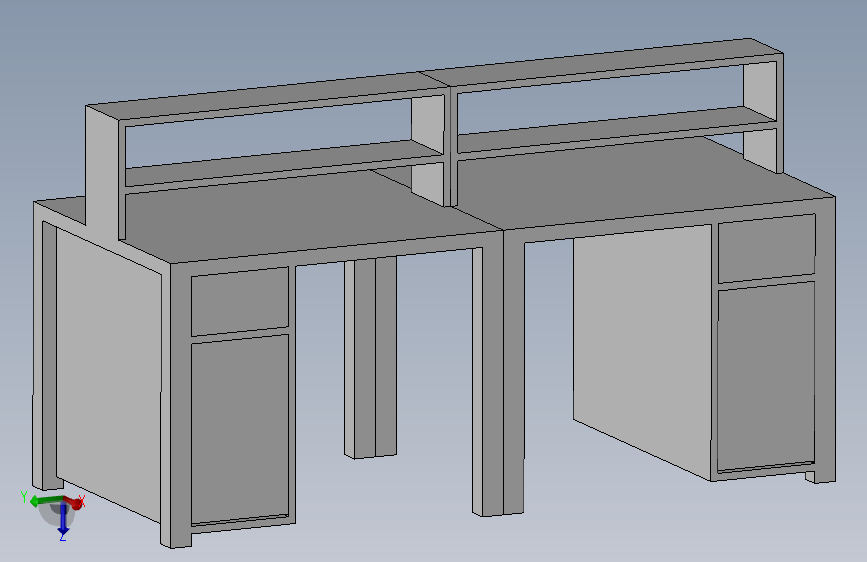Screen dimensions: 867x562
Task: Select the right desk's lower cabinet door
Action: (766, 376)
